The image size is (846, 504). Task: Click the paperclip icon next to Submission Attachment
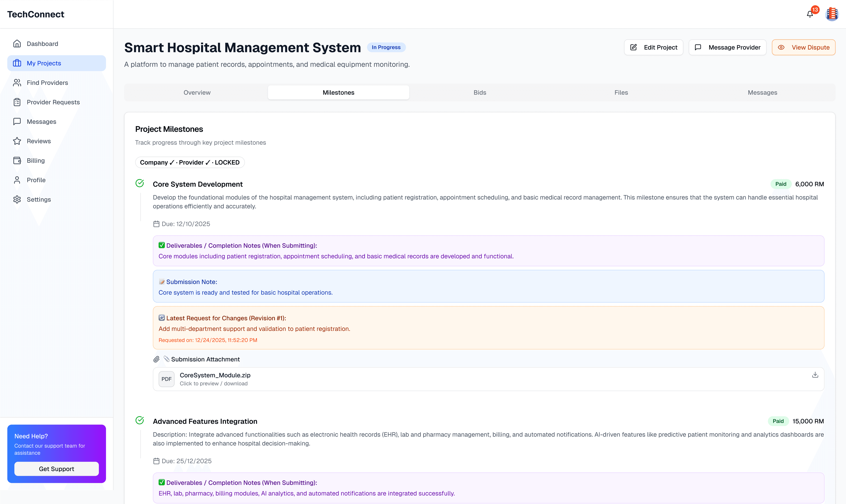point(157,359)
